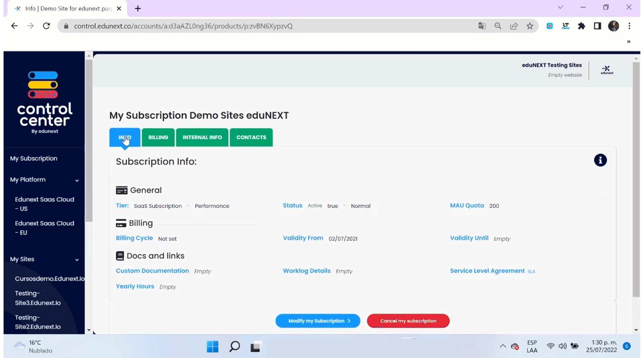Click the edunext logo at top right
This screenshot has width=644, height=358.
(x=607, y=70)
